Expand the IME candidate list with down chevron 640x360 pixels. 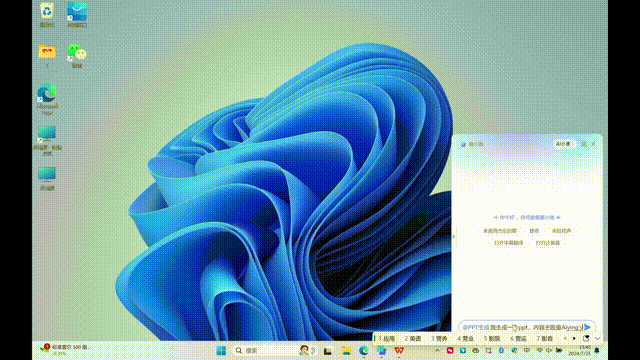point(597,338)
